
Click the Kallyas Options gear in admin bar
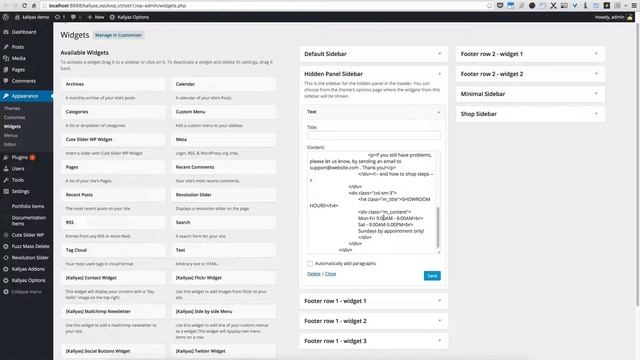(112, 17)
